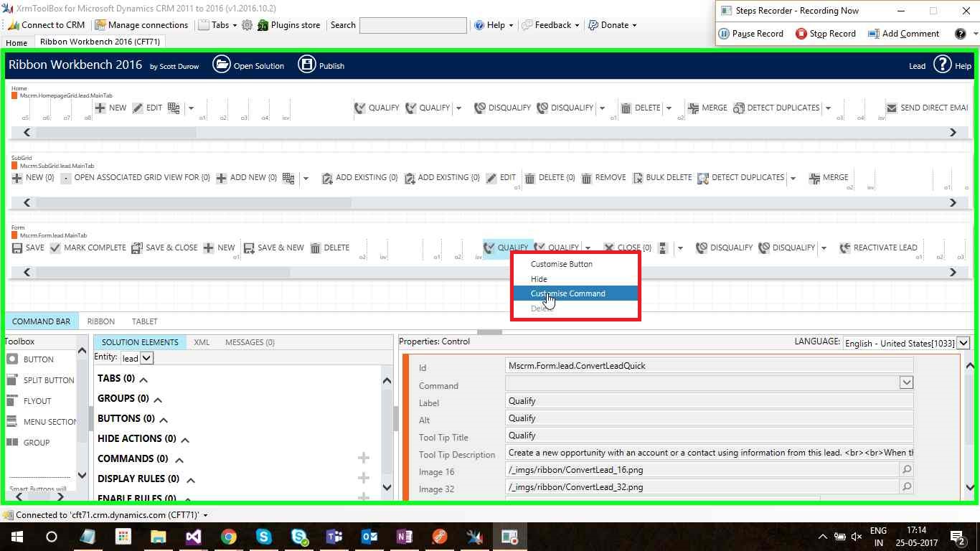Click the XrmToolBox settings gear icon
Image resolution: width=980 pixels, height=551 pixels.
pos(247,25)
